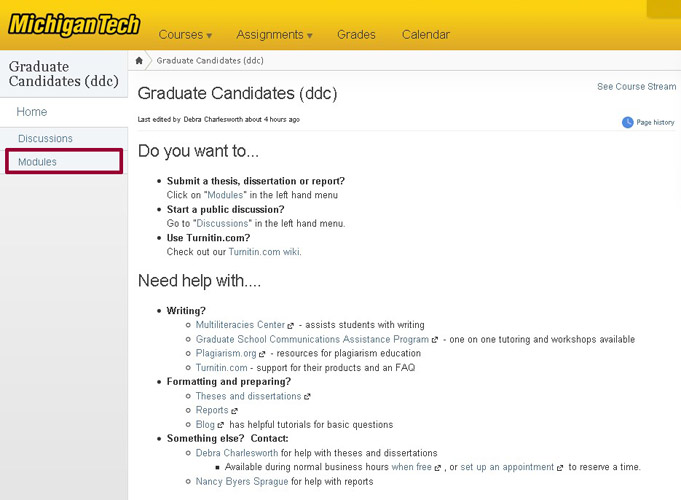681x500 pixels.
Task: Click external link icon after Plagiarism.org
Action: (261, 354)
